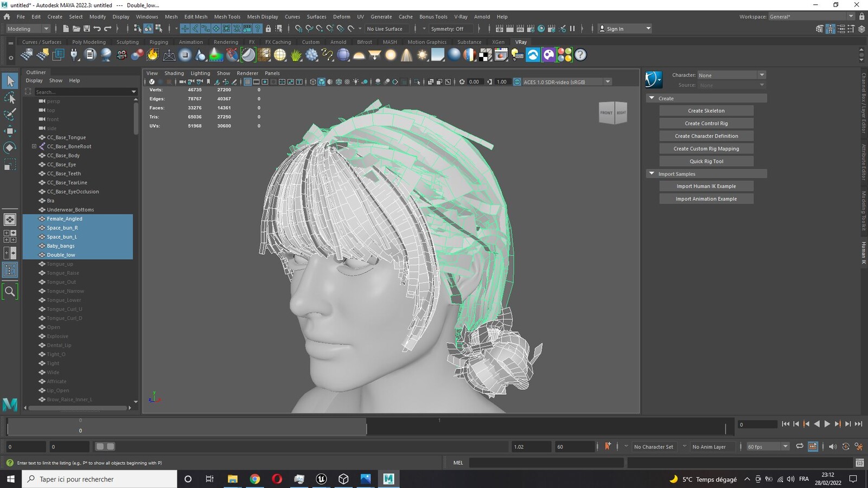This screenshot has height=488, width=868.
Task: Choose the Move tool in toolbox
Action: click(10, 131)
